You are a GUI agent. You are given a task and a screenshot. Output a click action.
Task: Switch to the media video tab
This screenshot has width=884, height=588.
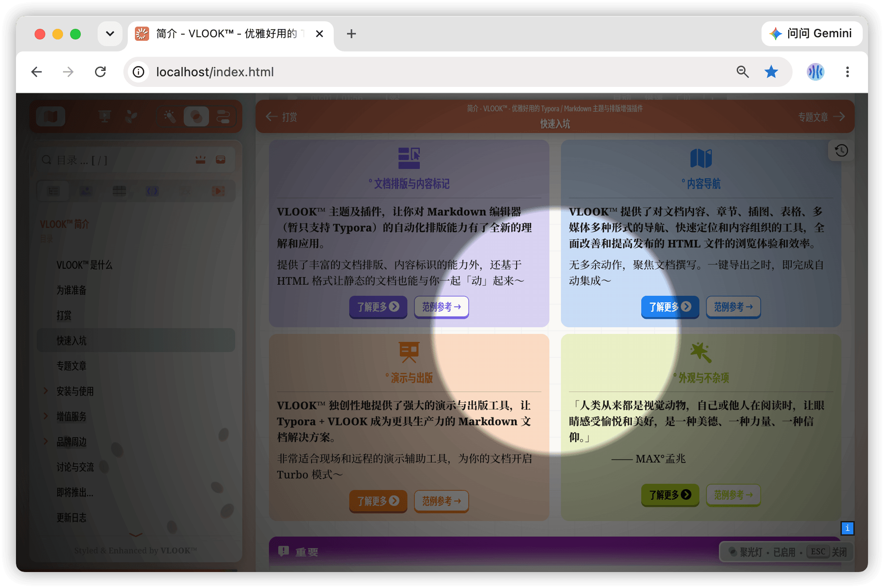(x=218, y=191)
